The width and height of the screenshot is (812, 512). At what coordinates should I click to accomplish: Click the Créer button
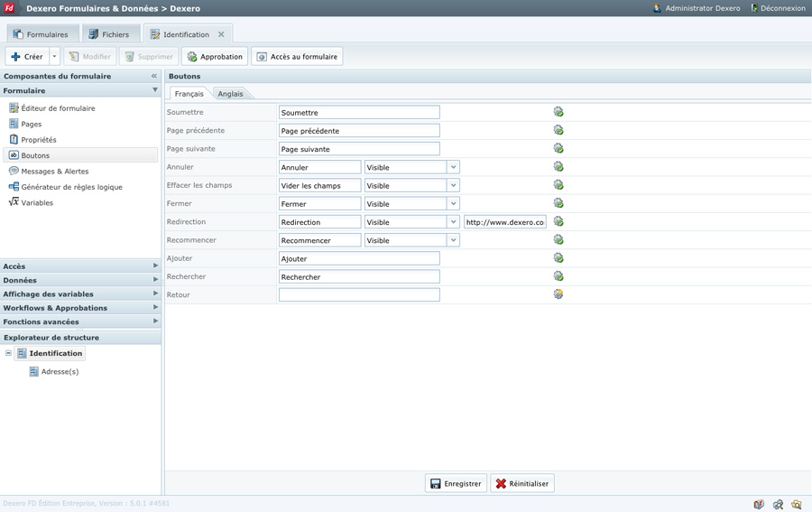(27, 57)
